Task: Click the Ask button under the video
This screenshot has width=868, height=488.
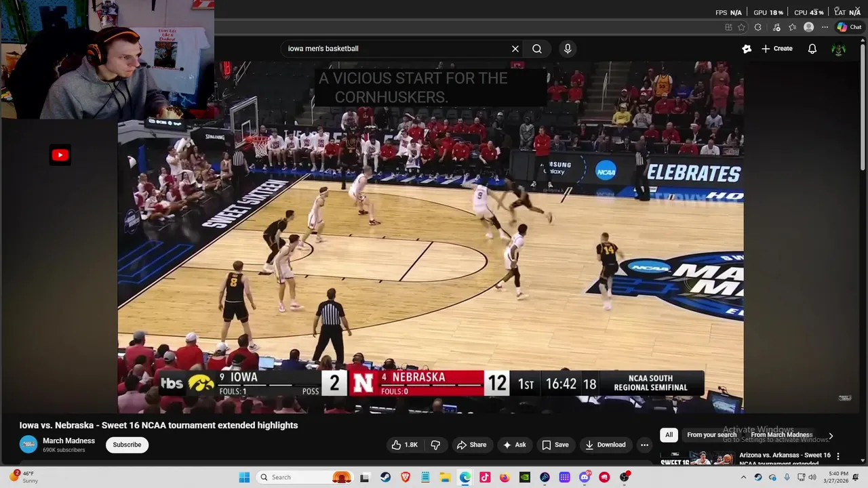Action: pos(514,445)
